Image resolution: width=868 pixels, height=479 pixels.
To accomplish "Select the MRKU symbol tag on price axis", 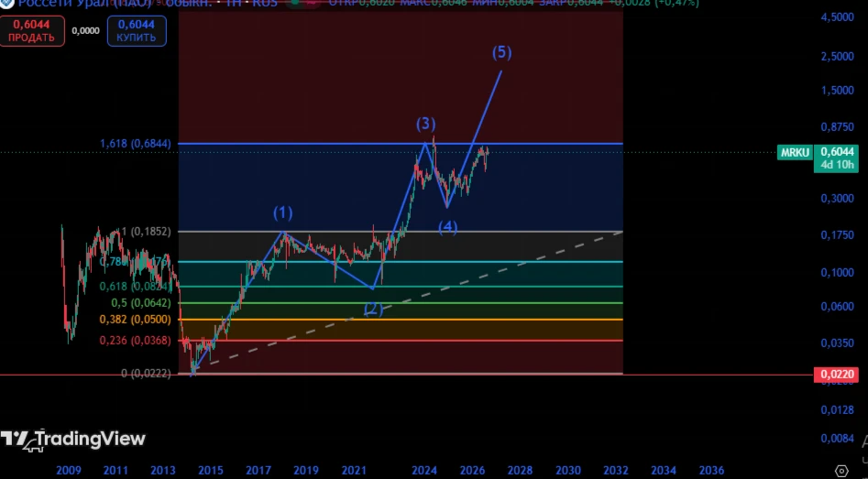I will [795, 152].
